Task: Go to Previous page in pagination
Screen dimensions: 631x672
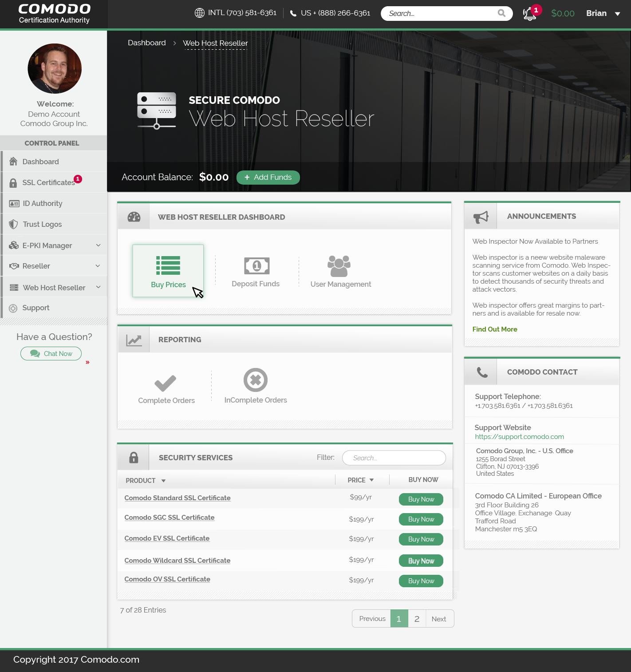Action: tap(372, 619)
